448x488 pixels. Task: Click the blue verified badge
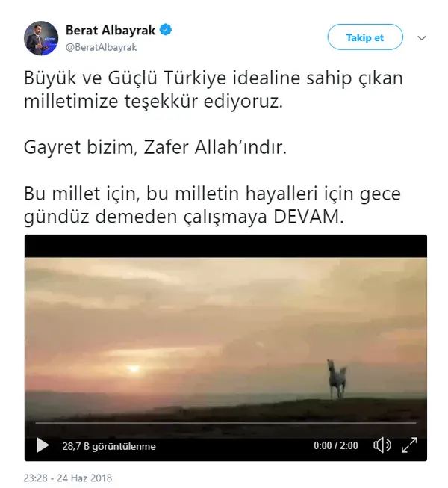[x=166, y=30]
